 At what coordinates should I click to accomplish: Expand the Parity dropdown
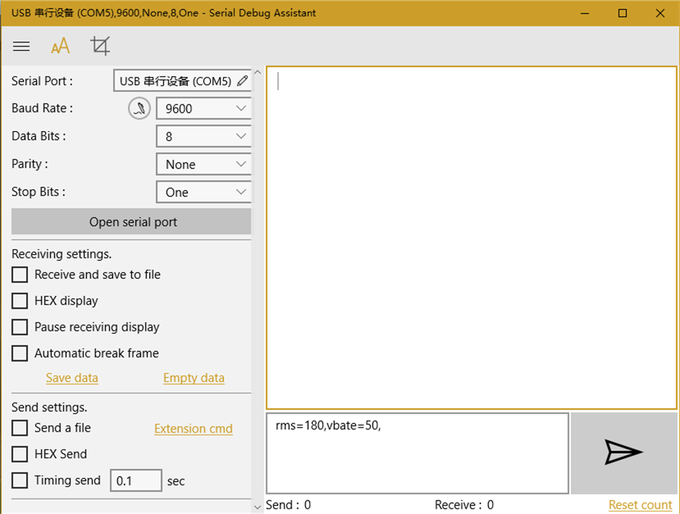point(204,164)
